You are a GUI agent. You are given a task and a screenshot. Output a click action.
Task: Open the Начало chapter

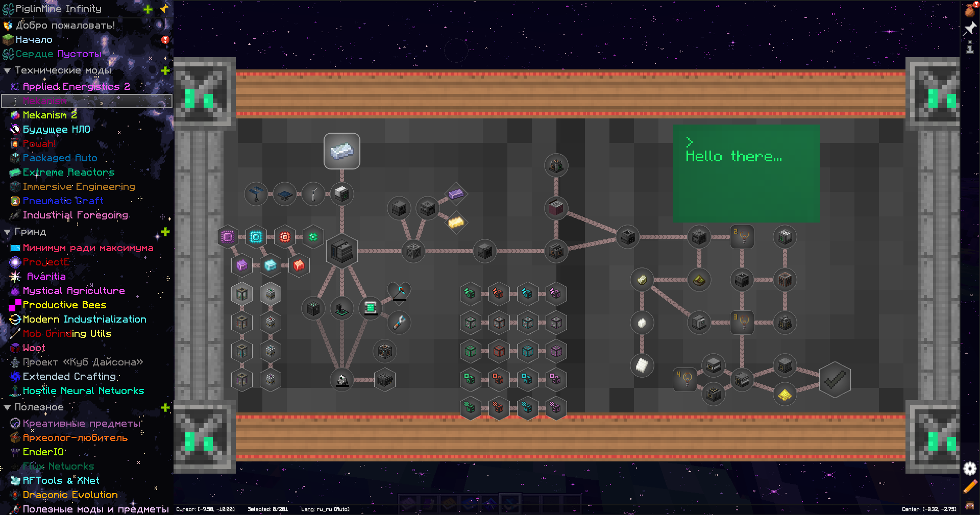pyautogui.click(x=87, y=39)
